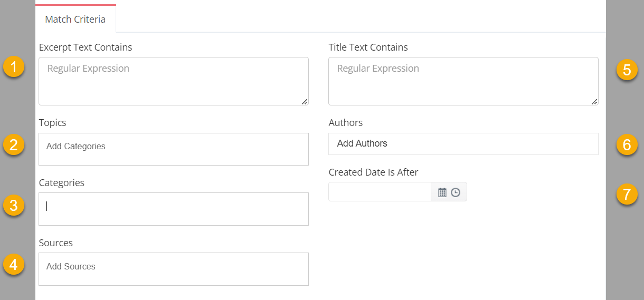Viewport: 644px width, 300px height.
Task: Click the orange number 5 callout badge
Action: pyautogui.click(x=627, y=70)
